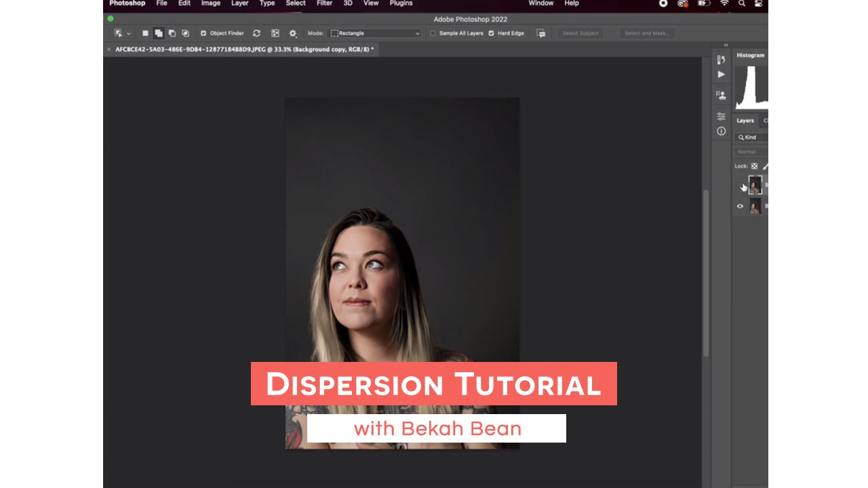868x488 pixels.
Task: Open the Window menu
Action: coord(541,3)
